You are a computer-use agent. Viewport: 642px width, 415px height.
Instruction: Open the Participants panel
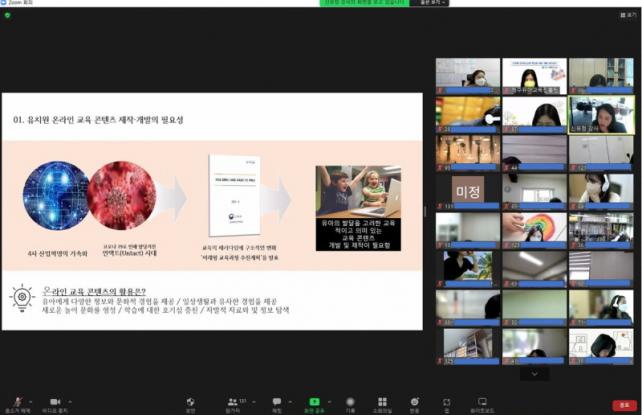[x=233, y=402]
